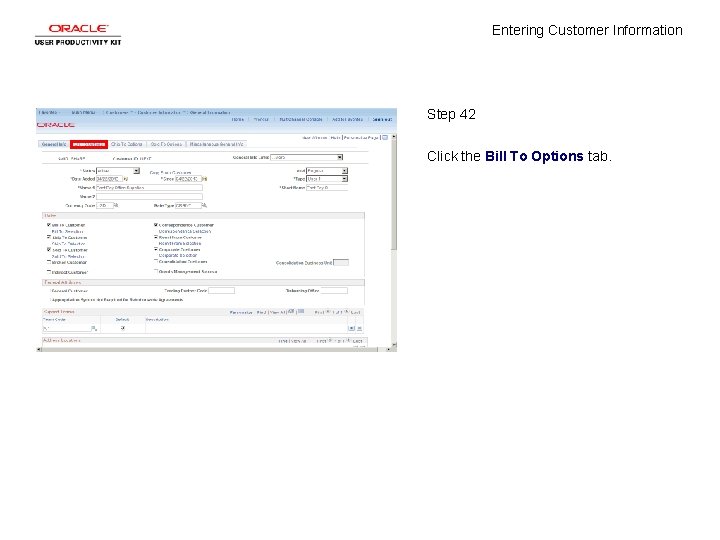Open calendar icon beside Since date

pos(205,179)
